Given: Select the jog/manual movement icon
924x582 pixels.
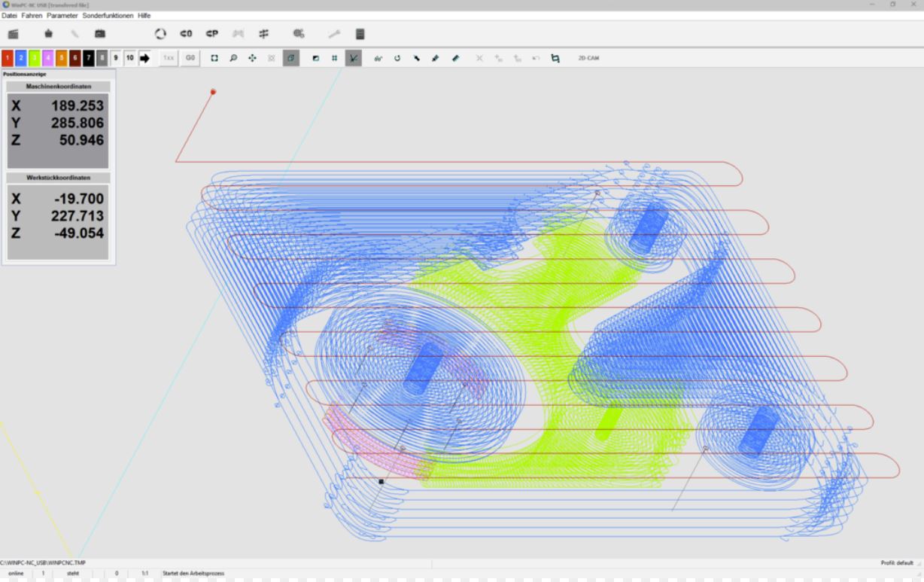Looking at the screenshot, I should click(240, 33).
